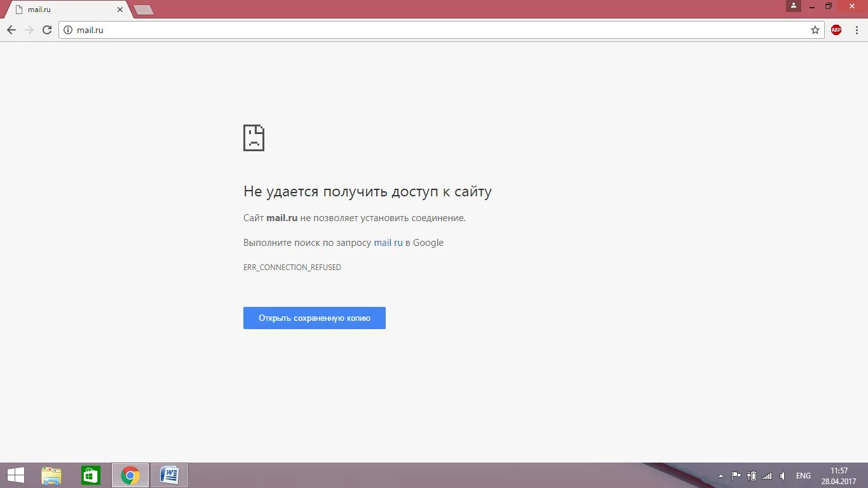This screenshot has height=488, width=868.
Task: Check the battery power tray icon
Action: point(752,475)
